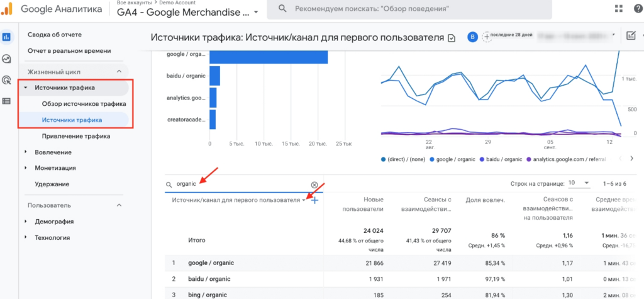Click the 1 931 new users cell

pos(375,279)
